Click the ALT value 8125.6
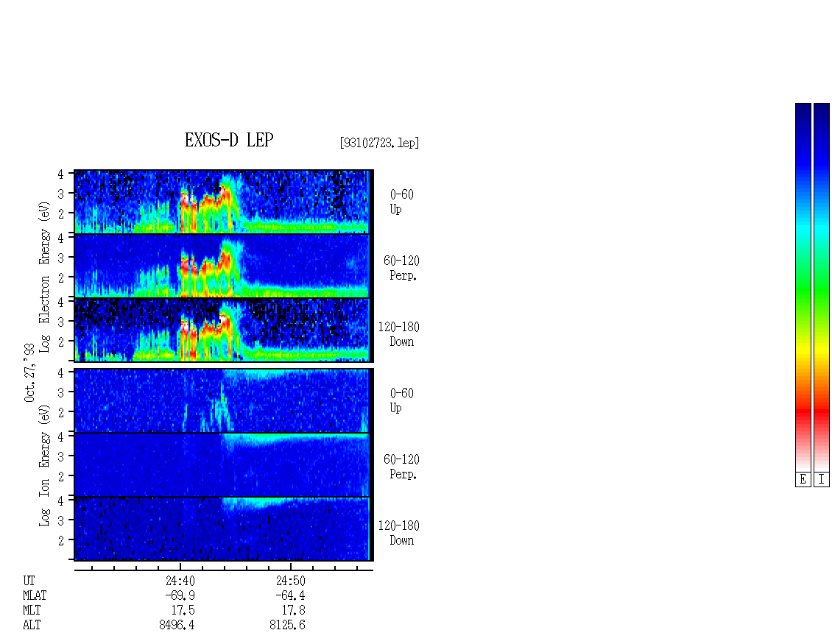The image size is (832, 644). tap(287, 626)
